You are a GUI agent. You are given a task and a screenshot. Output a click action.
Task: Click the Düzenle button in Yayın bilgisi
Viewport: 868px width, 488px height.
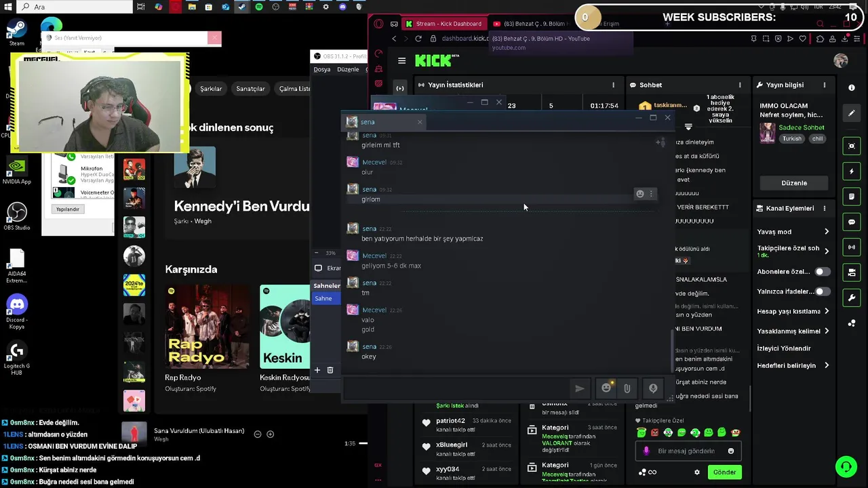click(794, 183)
